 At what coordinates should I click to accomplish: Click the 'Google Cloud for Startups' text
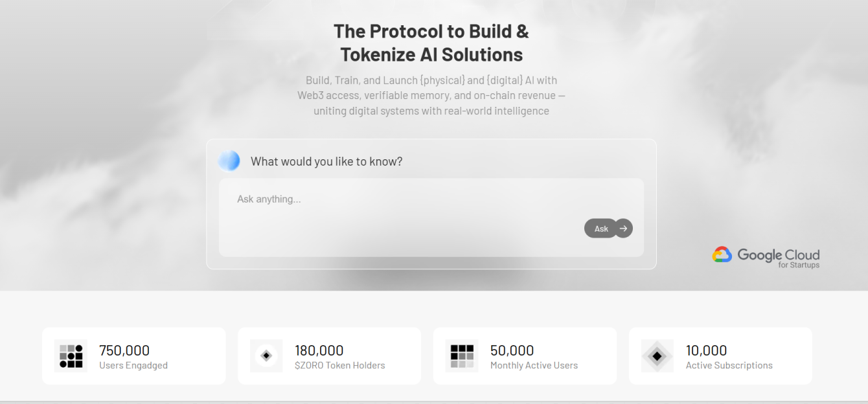[x=778, y=257]
